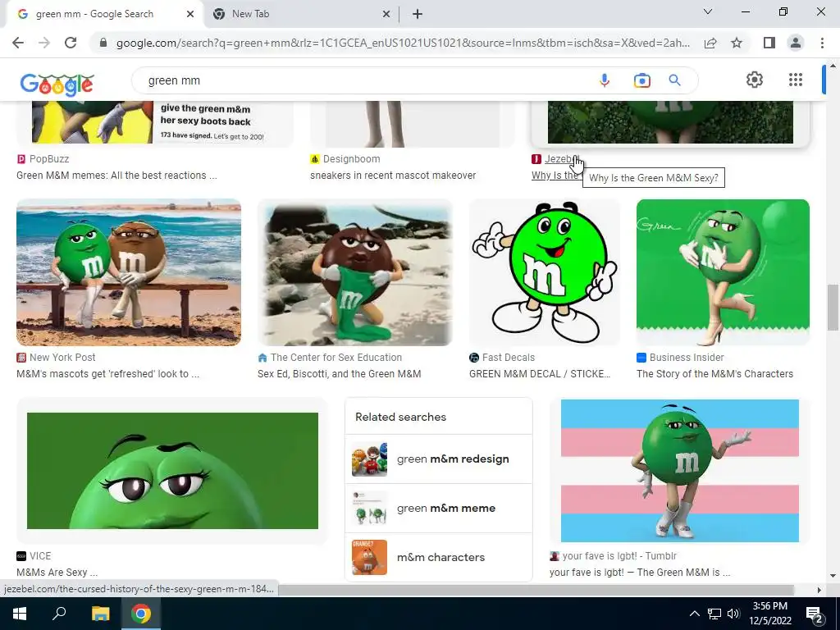The image size is (840, 630).
Task: Bookmark this tab with the star
Action: tap(737, 43)
